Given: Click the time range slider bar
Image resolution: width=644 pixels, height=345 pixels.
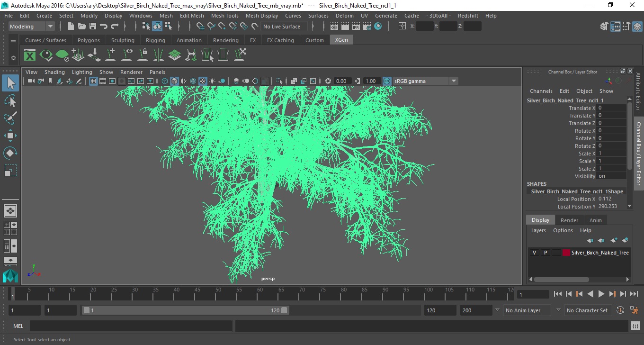Looking at the screenshot, I should pos(185,310).
